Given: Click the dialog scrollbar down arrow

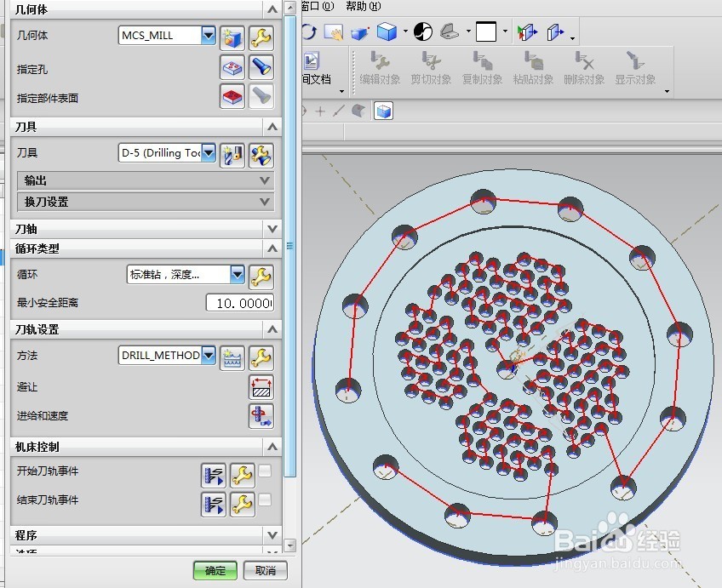Looking at the screenshot, I should pos(289,545).
